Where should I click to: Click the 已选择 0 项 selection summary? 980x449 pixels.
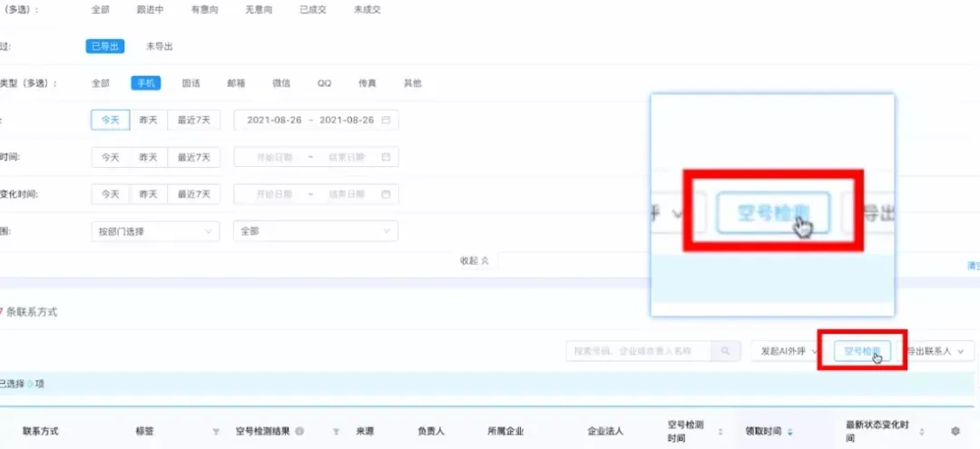click(x=22, y=384)
